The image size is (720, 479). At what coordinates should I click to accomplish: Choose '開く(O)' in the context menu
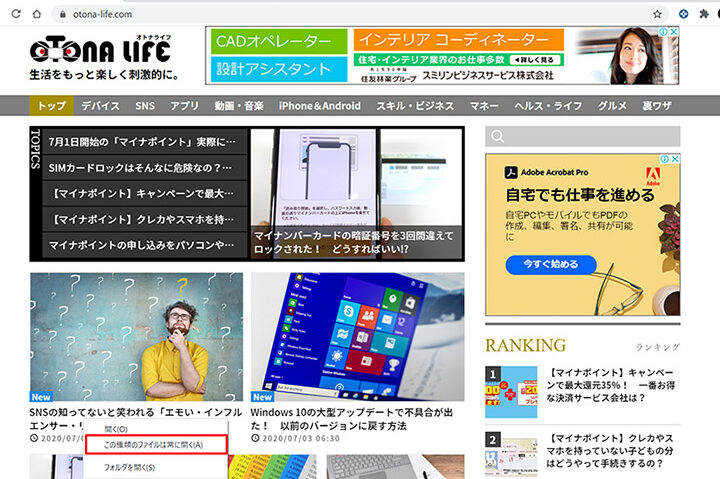116,429
